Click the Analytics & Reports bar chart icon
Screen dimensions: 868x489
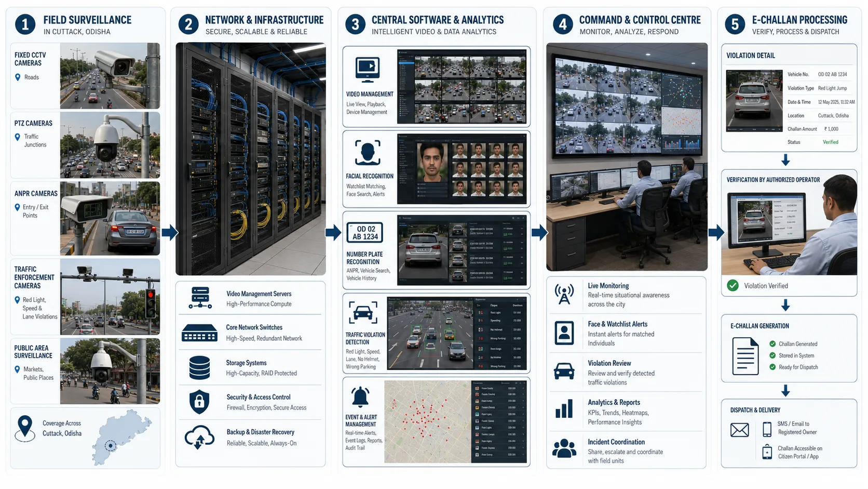(564, 409)
